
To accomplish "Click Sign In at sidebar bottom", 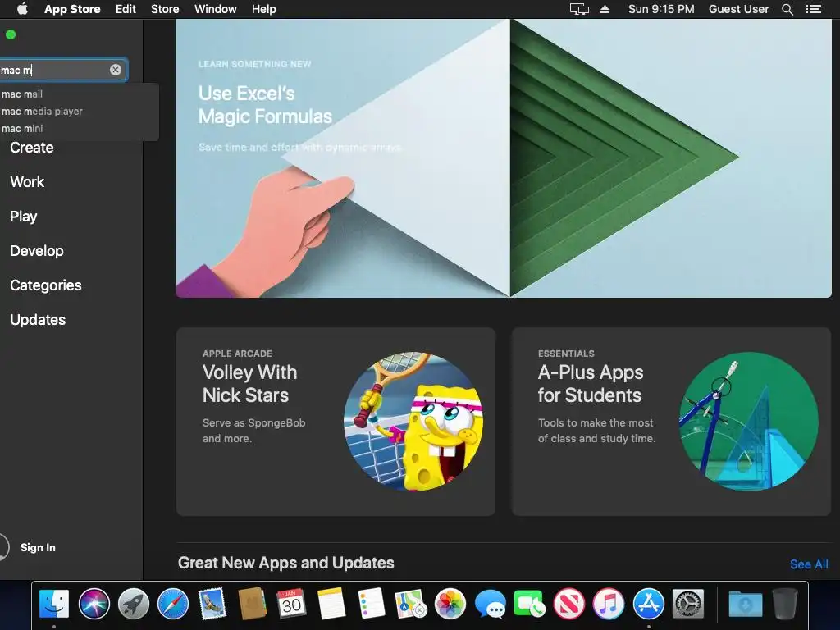I will pos(38,547).
